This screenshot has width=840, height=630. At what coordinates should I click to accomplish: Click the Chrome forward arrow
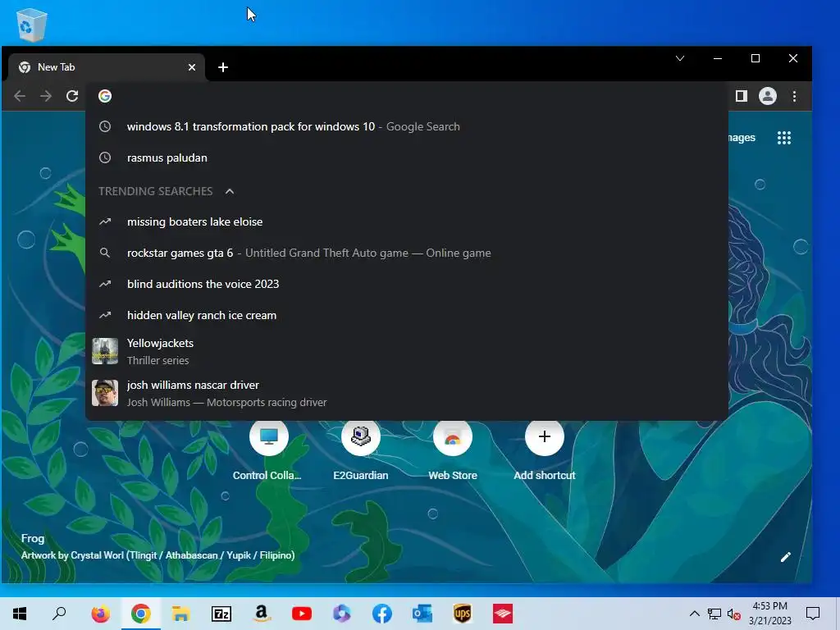point(46,97)
